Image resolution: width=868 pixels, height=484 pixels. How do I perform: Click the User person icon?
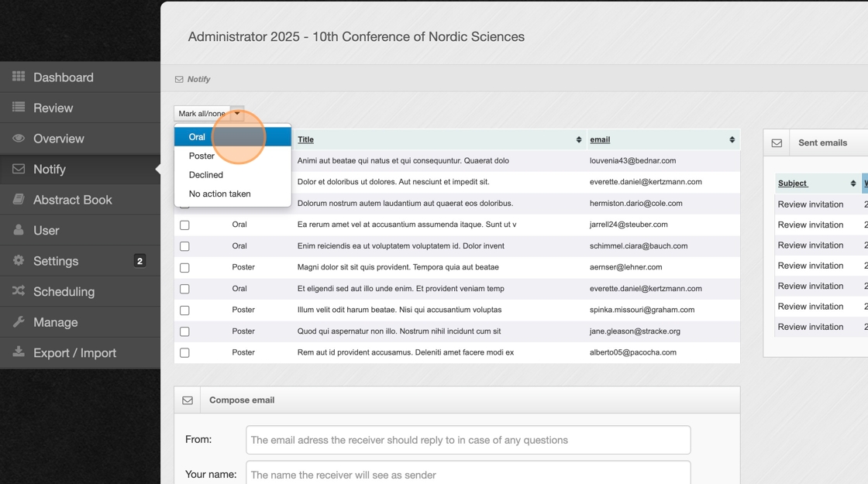[19, 230]
